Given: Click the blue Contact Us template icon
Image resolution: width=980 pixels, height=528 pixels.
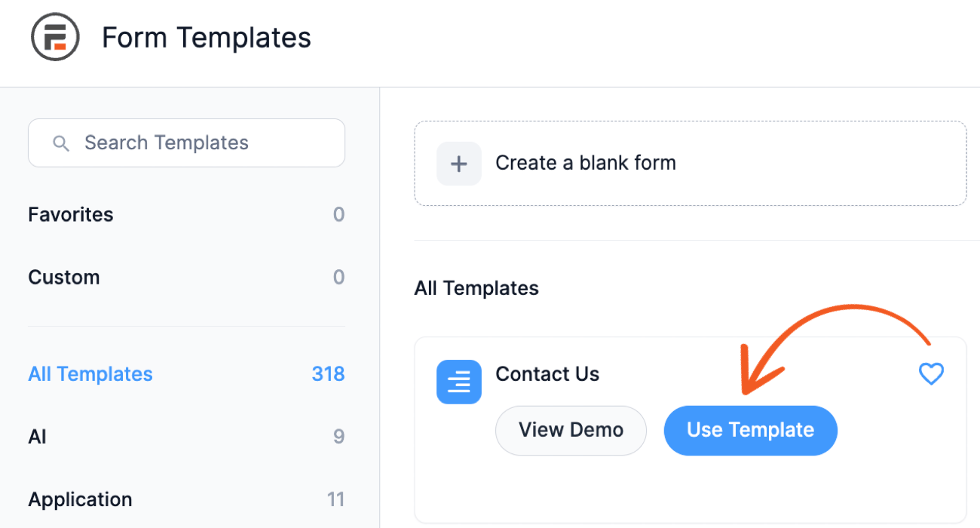Looking at the screenshot, I should click(458, 382).
